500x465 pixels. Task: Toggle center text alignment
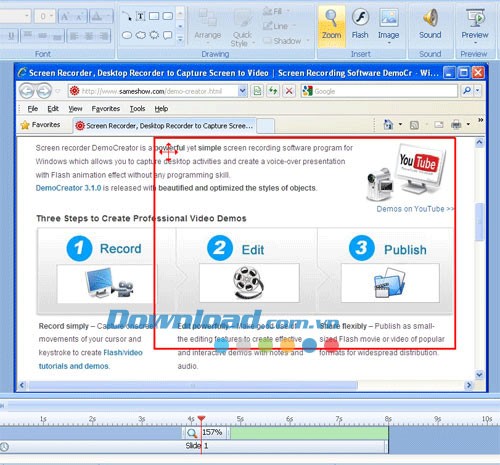(89, 35)
